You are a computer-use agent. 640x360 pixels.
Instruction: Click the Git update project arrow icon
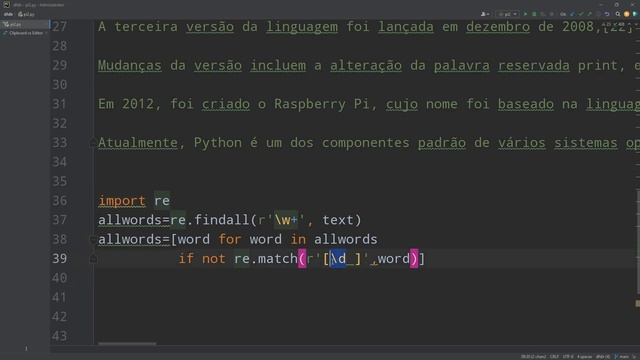571,14
